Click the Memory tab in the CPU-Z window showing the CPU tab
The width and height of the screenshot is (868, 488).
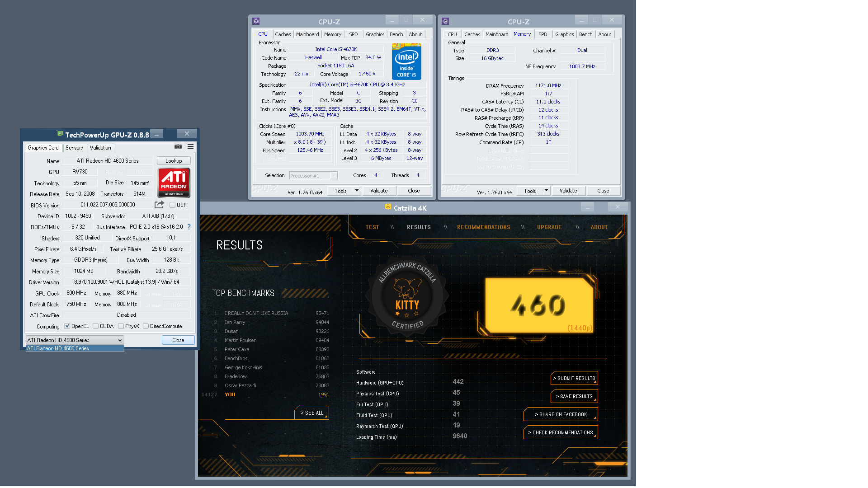333,34
